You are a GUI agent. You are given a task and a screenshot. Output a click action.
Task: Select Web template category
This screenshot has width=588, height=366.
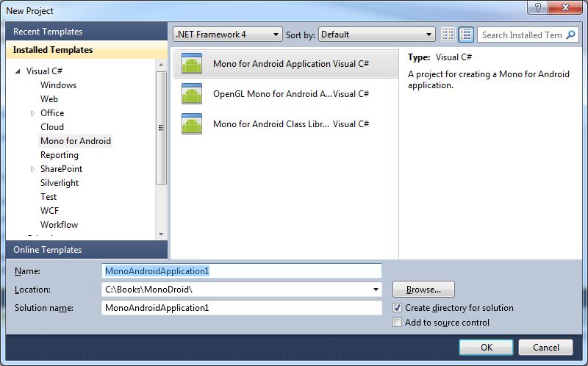49,99
